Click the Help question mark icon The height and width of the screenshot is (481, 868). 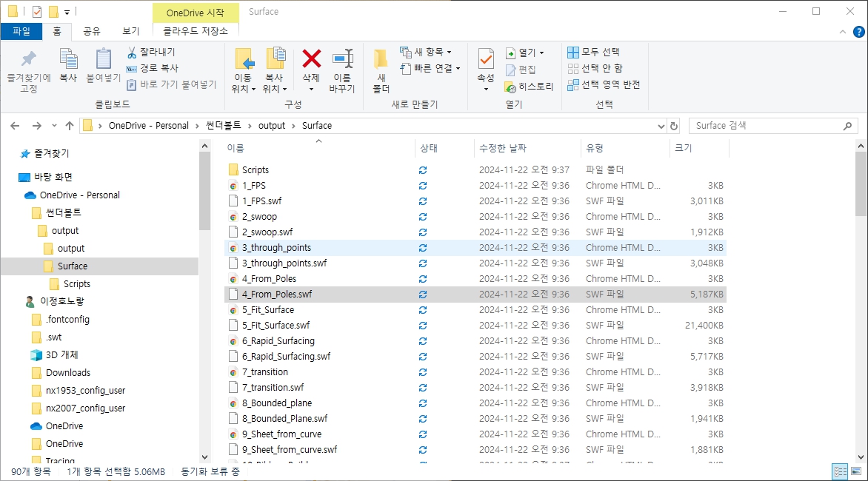858,32
